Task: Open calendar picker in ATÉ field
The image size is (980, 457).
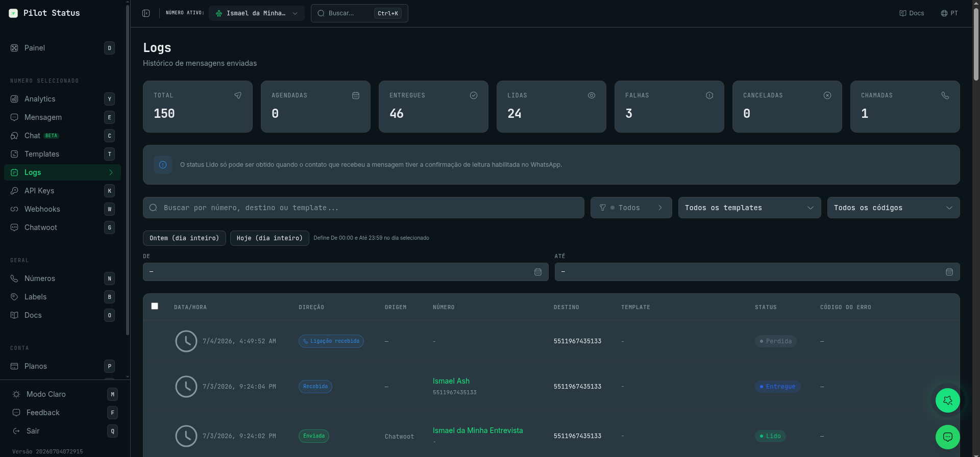Action: tap(949, 272)
